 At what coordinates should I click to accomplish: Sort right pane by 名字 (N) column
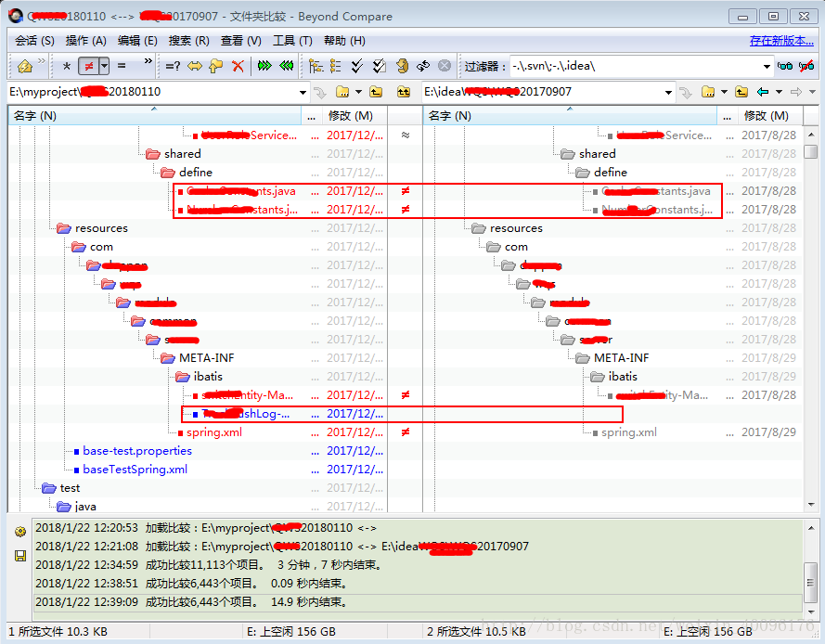[571, 116]
